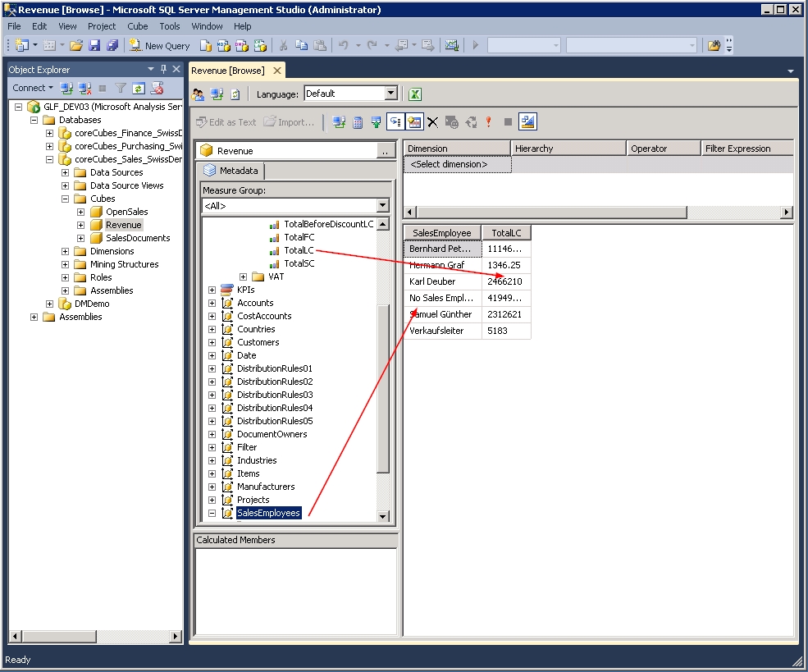The image size is (808, 672).
Task: Click the Activity Monitor icon
Action: coord(452,45)
